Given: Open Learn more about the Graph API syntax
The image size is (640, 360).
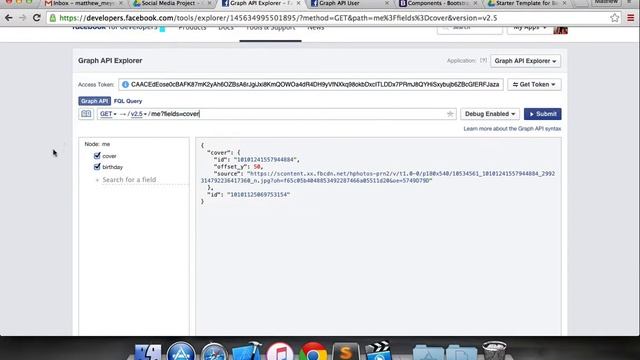Looking at the screenshot, I should (x=512, y=129).
